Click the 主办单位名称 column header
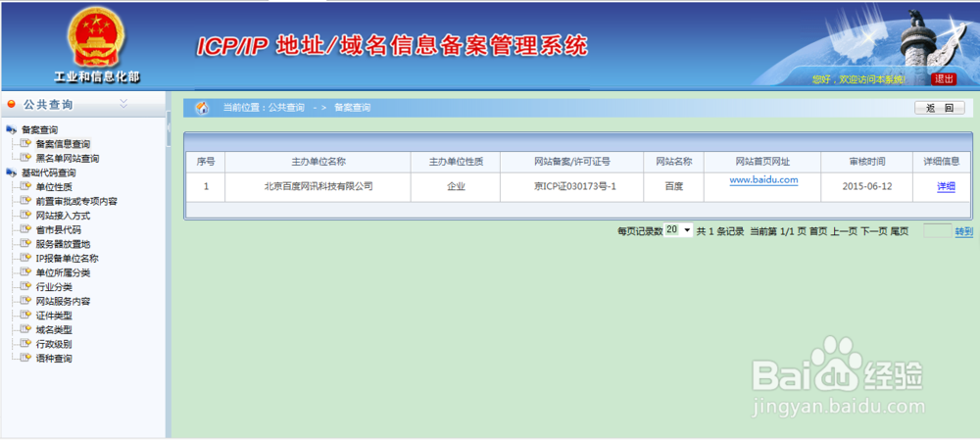Image resolution: width=980 pixels, height=440 pixels. (x=318, y=162)
